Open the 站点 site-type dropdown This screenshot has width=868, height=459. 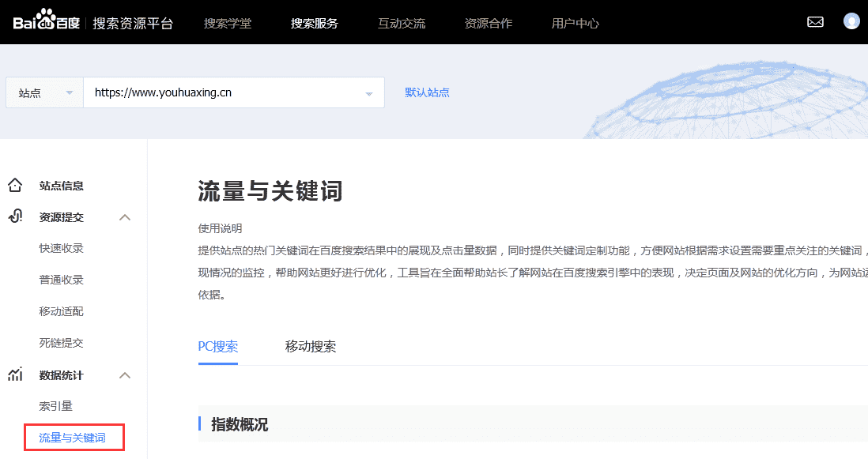tap(43, 92)
